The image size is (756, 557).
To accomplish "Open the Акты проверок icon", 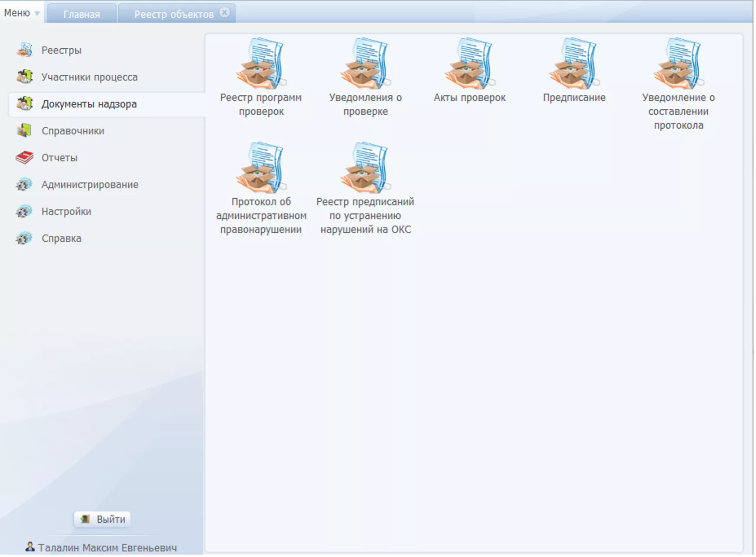I will pyautogui.click(x=470, y=64).
